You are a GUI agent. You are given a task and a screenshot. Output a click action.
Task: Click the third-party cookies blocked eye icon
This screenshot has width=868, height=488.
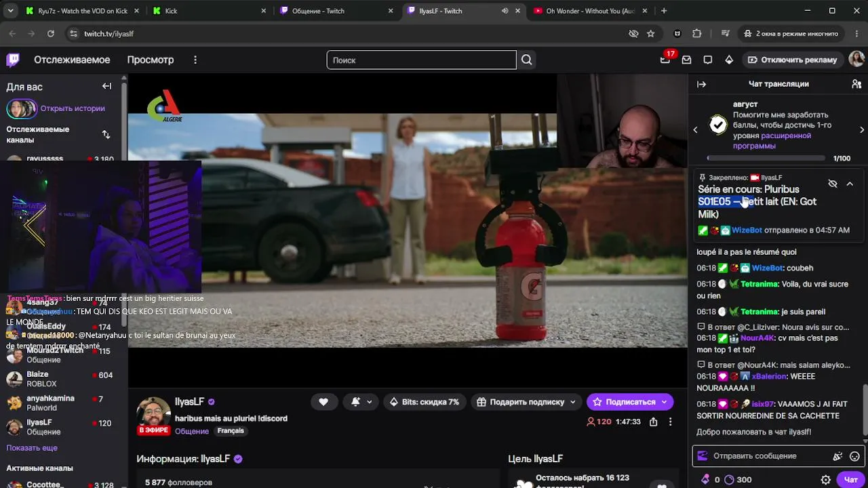point(633,34)
